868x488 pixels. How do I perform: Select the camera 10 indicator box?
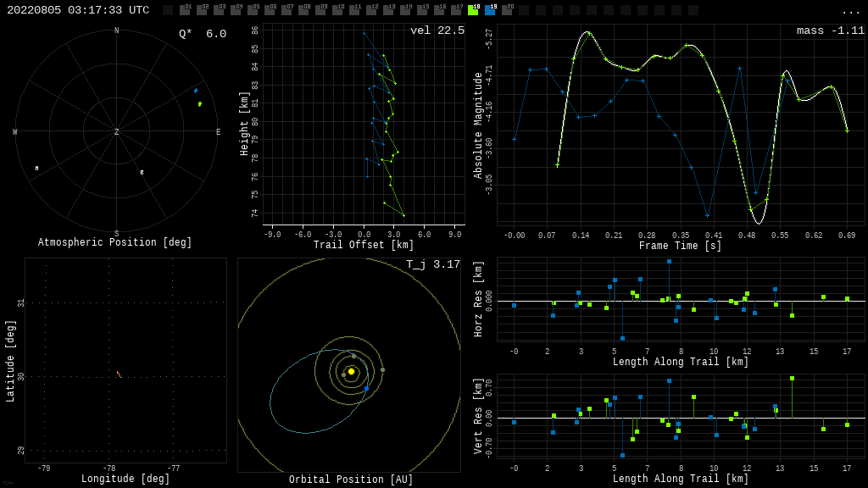click(337, 10)
